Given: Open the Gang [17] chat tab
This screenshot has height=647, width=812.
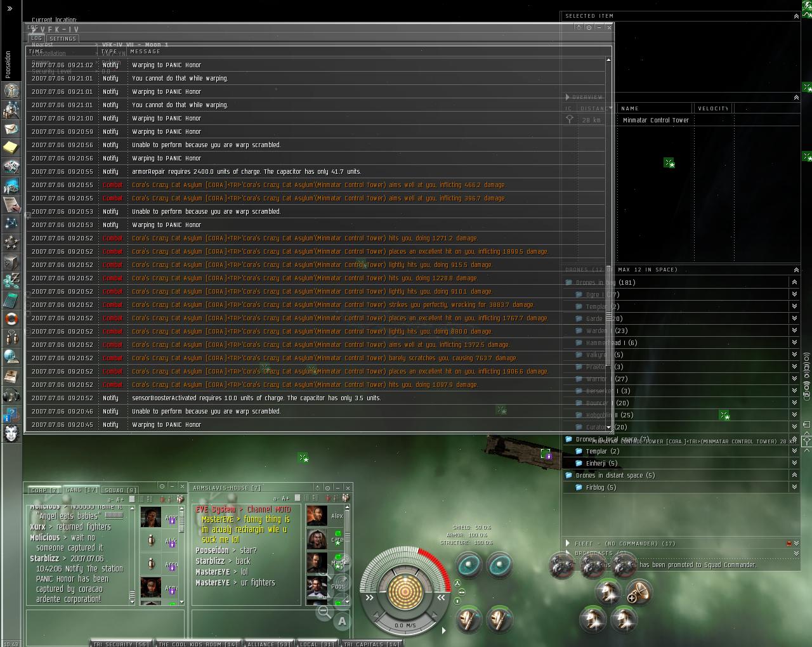Looking at the screenshot, I should (x=82, y=490).
